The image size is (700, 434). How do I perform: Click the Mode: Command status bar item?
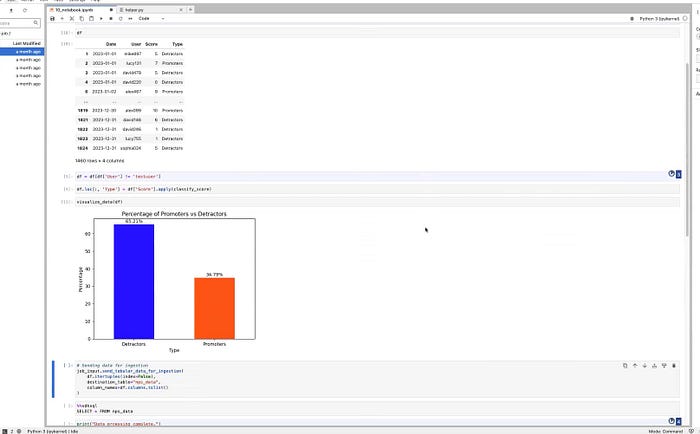coord(665,431)
